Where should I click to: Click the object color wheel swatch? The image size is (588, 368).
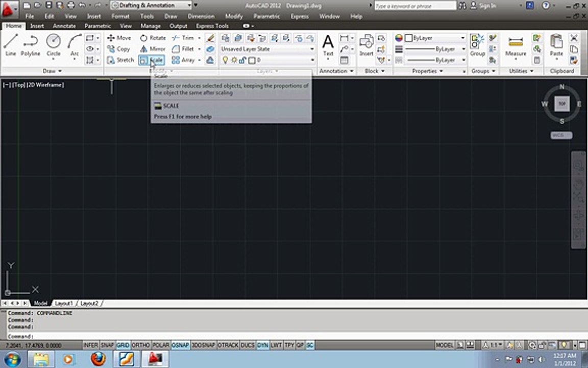pyautogui.click(x=399, y=38)
